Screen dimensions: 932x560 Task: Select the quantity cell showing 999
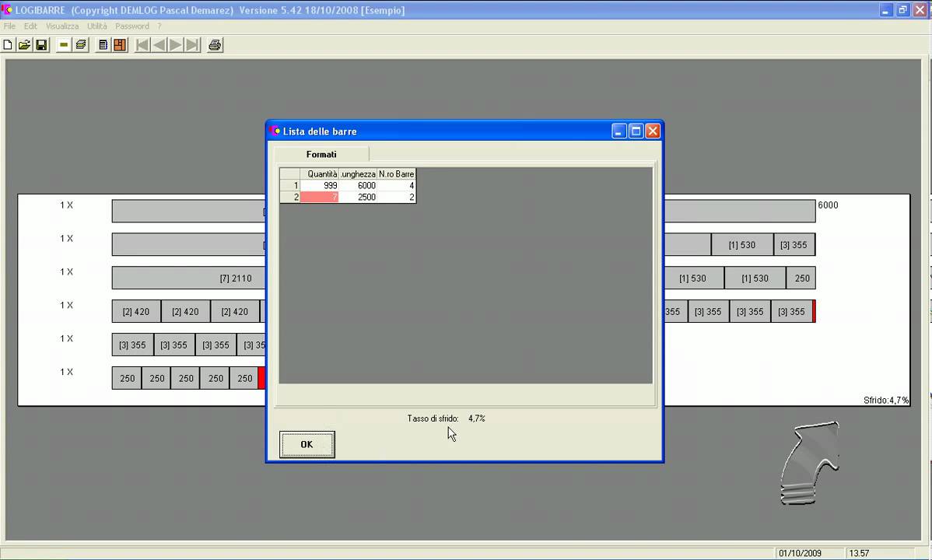click(x=319, y=185)
